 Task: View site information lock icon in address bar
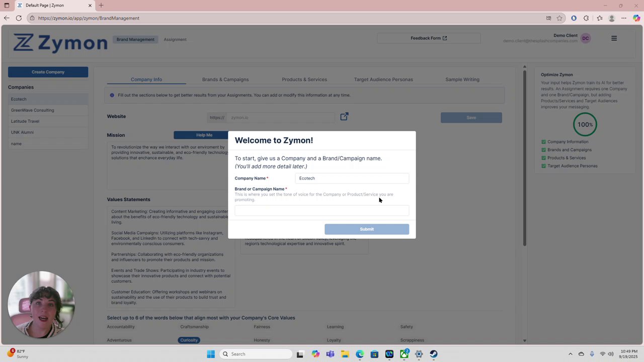[32, 18]
